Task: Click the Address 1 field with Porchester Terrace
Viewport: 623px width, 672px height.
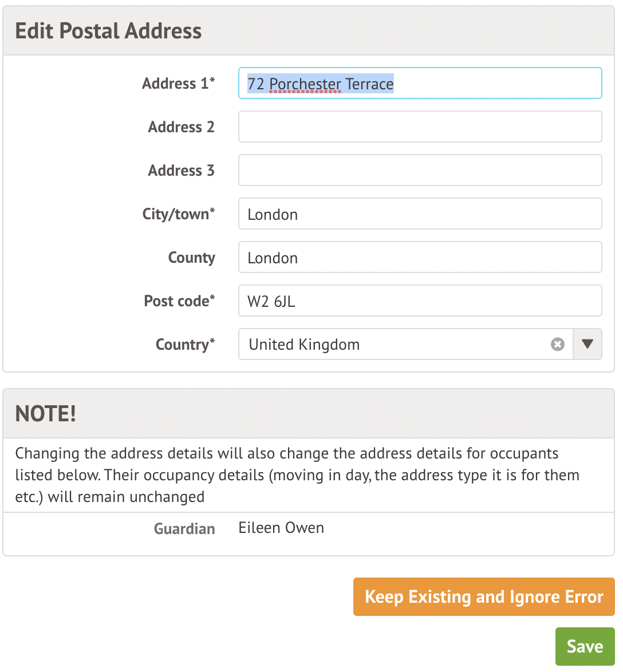Action: [420, 84]
